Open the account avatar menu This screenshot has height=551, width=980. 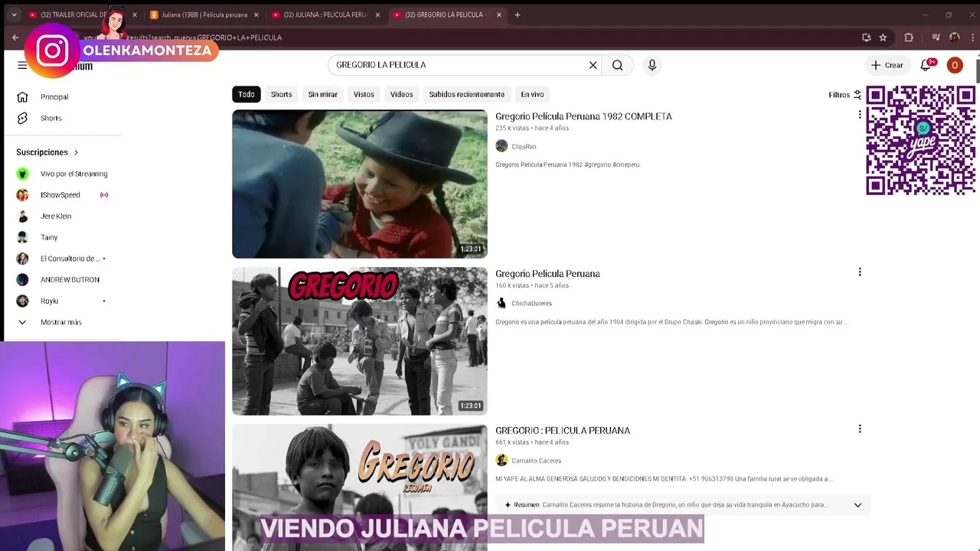955,65
